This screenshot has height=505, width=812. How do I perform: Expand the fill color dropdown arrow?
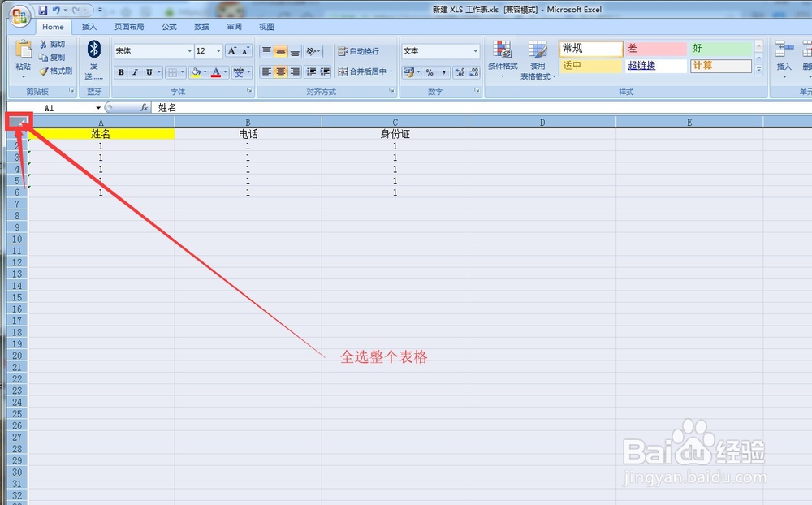205,72
